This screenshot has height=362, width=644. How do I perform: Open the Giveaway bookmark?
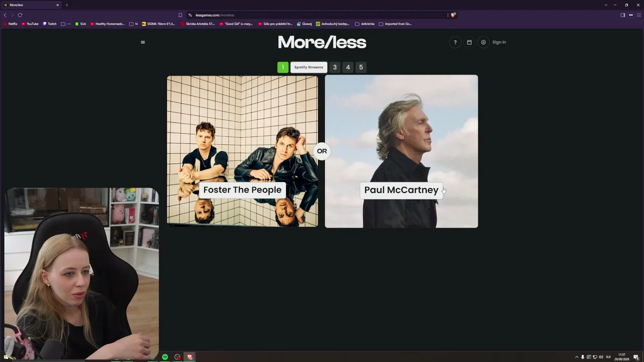click(304, 24)
